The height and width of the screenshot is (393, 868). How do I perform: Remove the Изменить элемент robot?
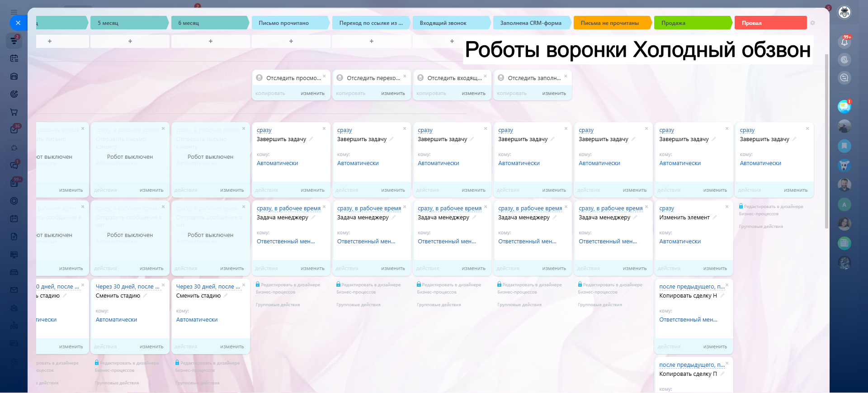point(727,207)
